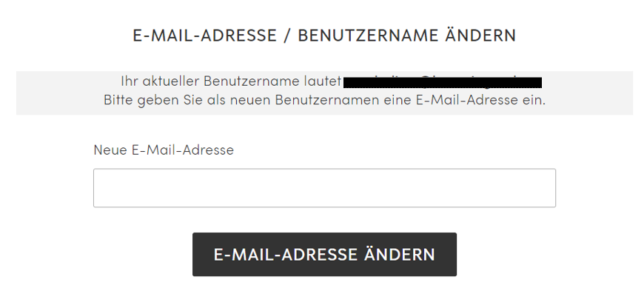The height and width of the screenshot is (294, 644).
Task: Click the left edge of the email field
Action: coord(98,187)
